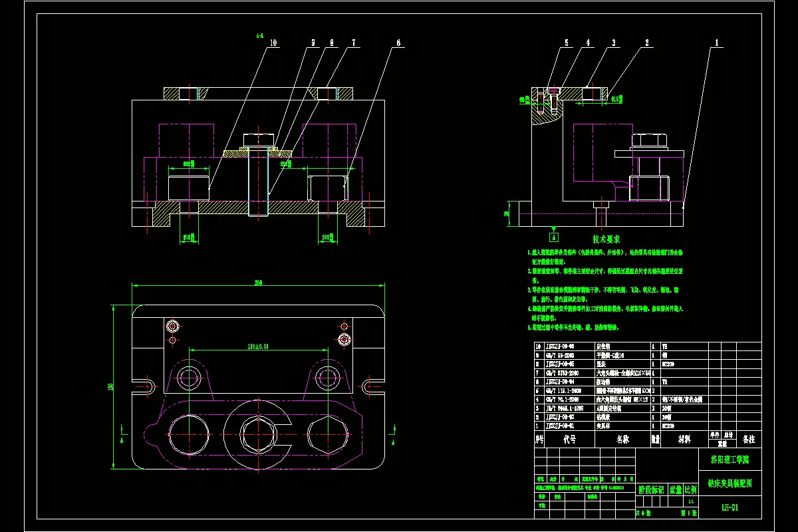798x532 pixels.
Task: Click the 名称 column header
Action: [x=622, y=440]
